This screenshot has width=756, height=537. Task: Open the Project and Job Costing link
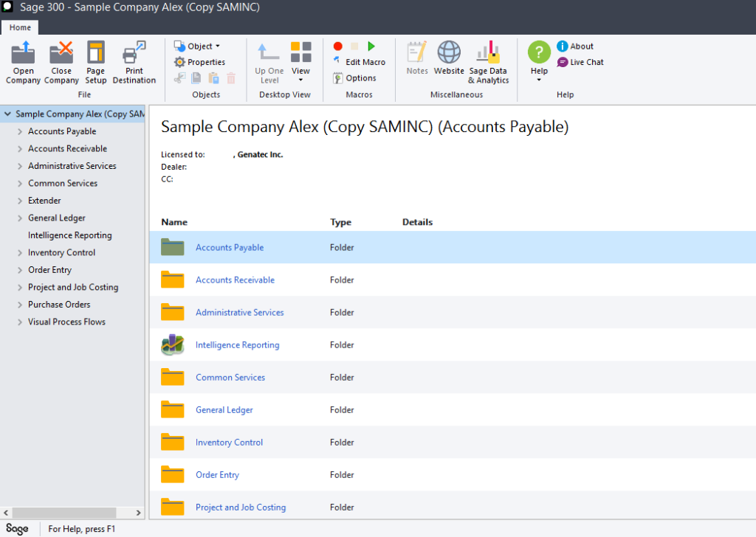[x=241, y=507]
